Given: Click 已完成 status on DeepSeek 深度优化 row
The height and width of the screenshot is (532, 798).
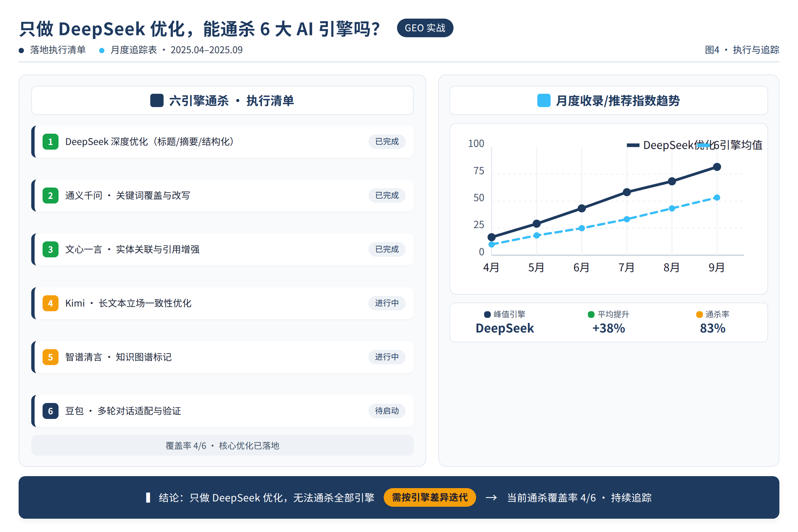Looking at the screenshot, I should pyautogui.click(x=387, y=142).
